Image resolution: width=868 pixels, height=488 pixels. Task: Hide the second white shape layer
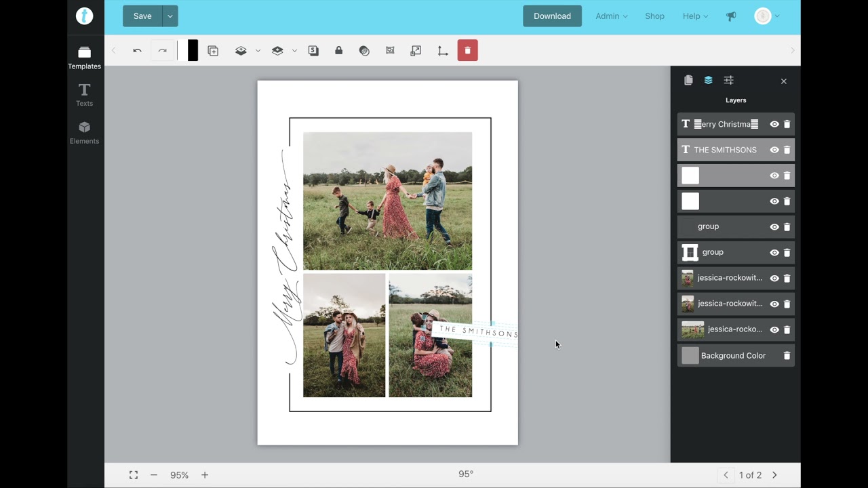point(774,201)
